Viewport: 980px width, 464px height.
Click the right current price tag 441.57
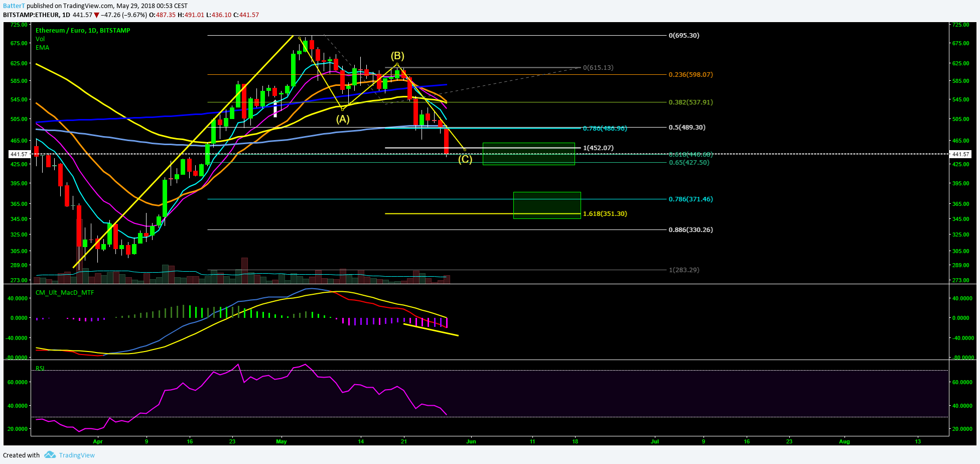961,155
